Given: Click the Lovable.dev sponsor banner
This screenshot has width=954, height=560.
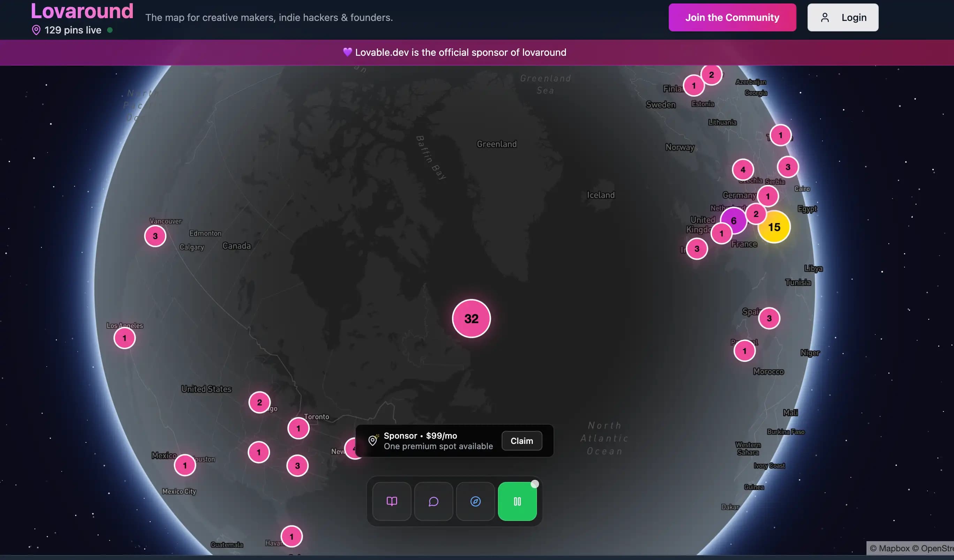Looking at the screenshot, I should pyautogui.click(x=454, y=52).
